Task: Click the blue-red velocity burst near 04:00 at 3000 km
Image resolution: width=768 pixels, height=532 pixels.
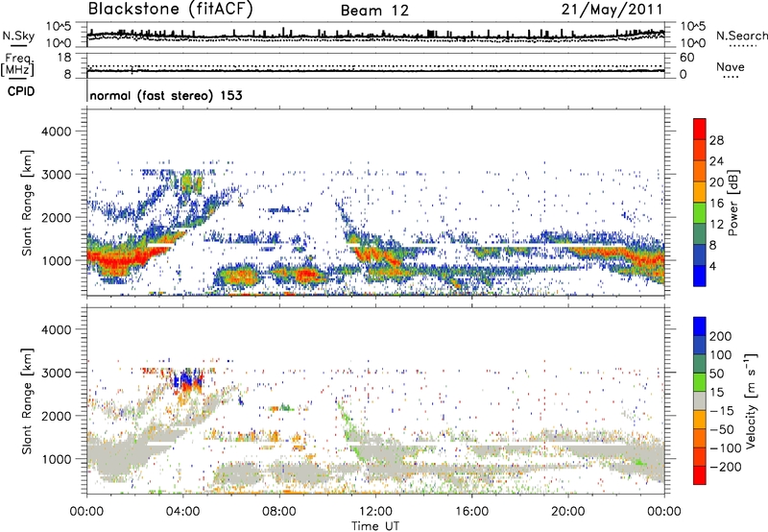Action: [186, 380]
